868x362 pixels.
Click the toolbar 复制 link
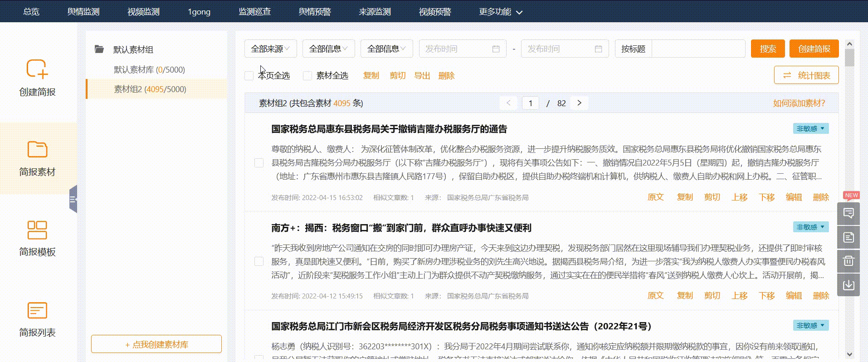[371, 76]
